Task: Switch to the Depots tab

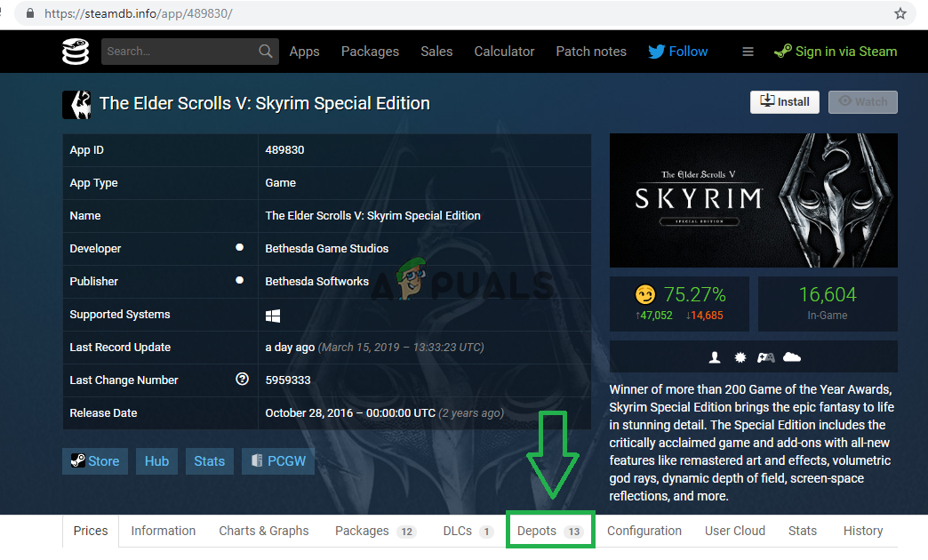Action: click(x=550, y=531)
